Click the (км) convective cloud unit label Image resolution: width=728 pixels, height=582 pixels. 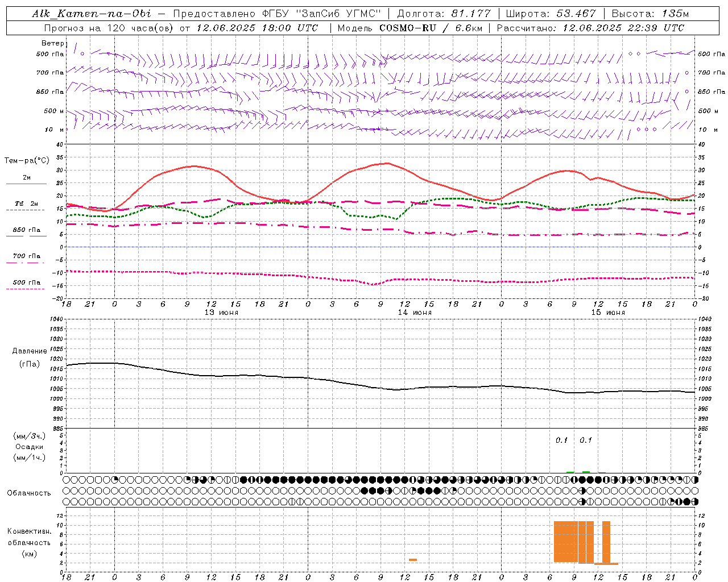29,554
